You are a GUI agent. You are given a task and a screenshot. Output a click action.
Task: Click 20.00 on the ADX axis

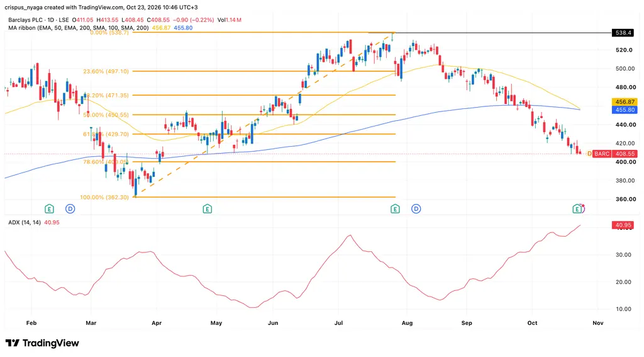coord(623,281)
